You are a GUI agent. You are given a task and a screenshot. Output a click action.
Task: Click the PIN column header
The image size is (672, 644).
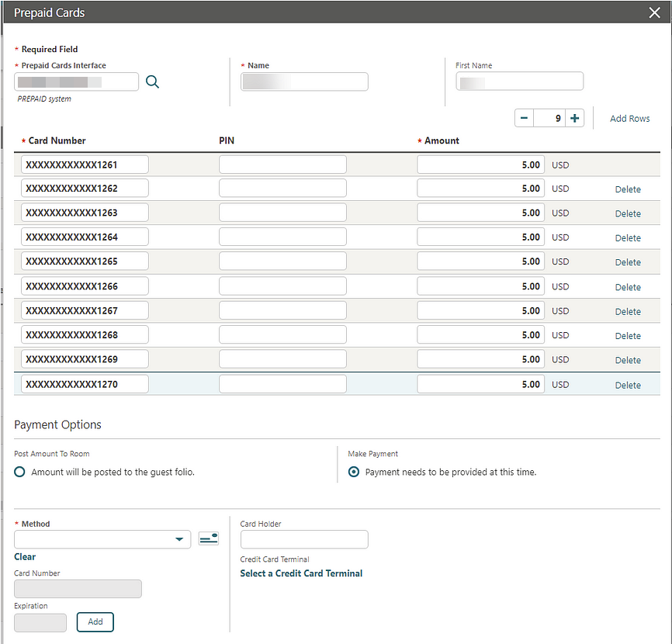tap(227, 140)
